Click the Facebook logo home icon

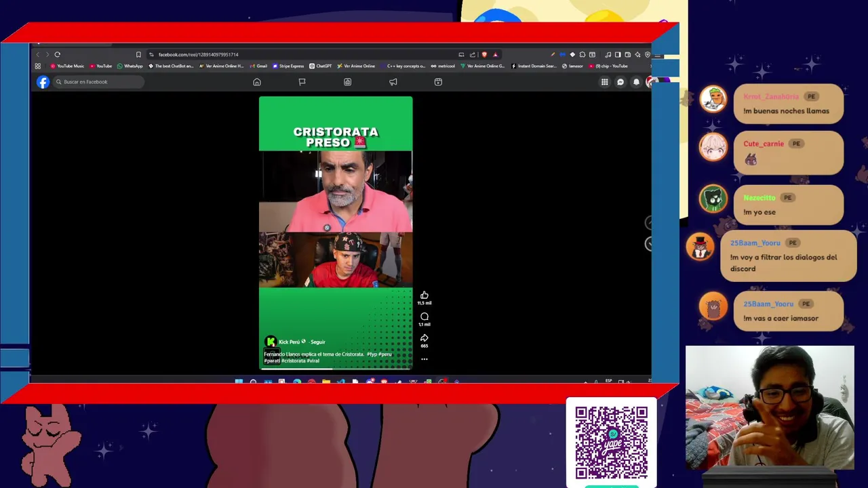43,82
